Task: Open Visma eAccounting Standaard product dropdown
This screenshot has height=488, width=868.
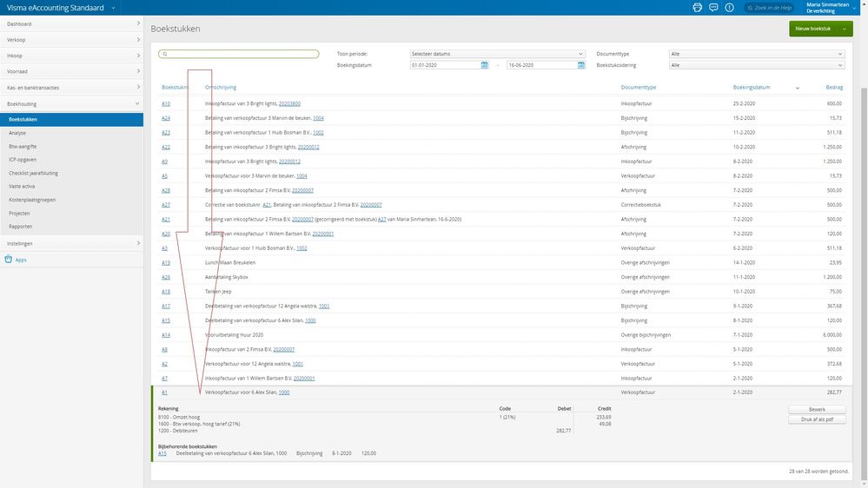Action: (113, 8)
